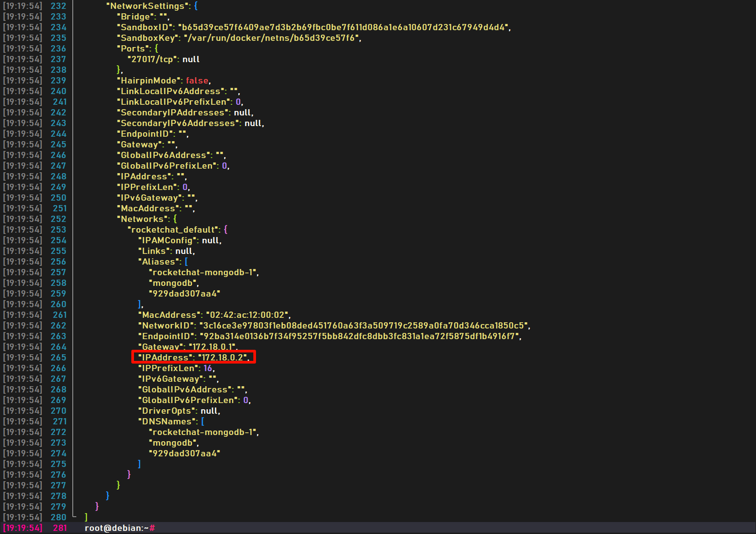Select the SandboxID hash value
The image size is (756, 534).
(x=343, y=28)
